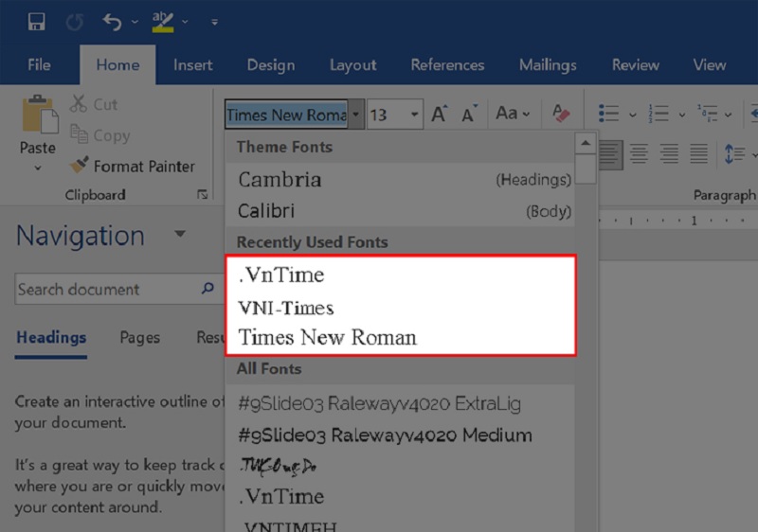
Task: Open the File tab
Action: tap(39, 64)
